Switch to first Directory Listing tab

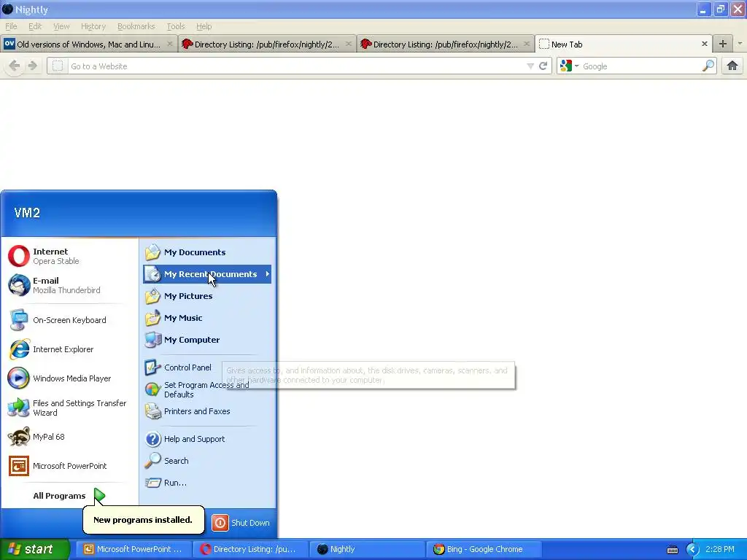click(267, 44)
